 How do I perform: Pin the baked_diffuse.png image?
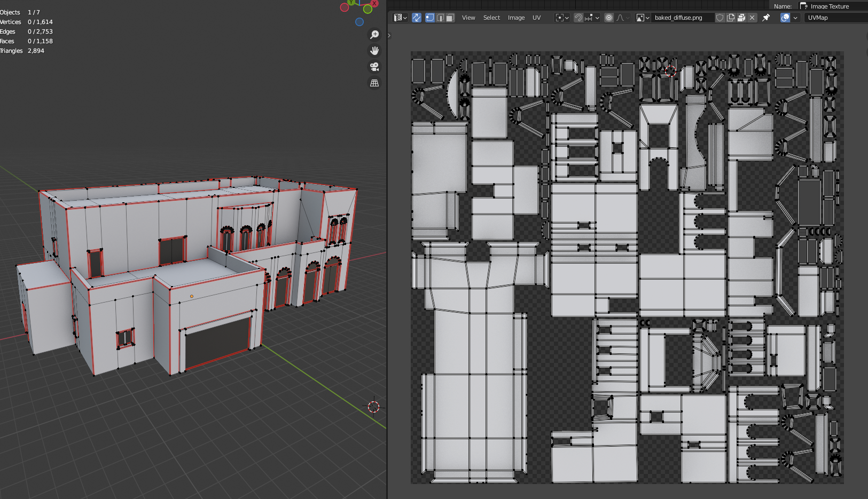point(766,18)
